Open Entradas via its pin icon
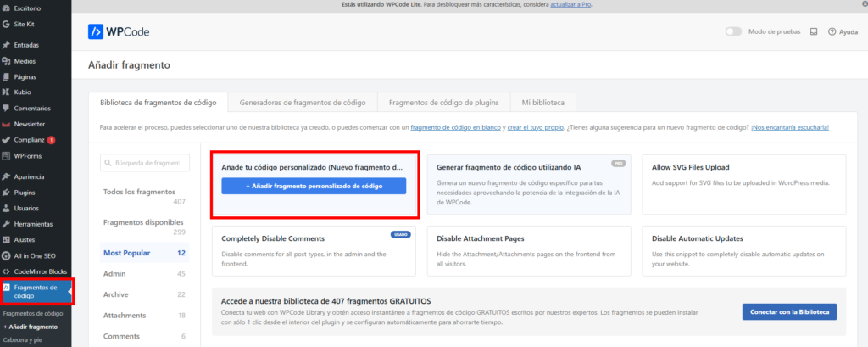Image resolution: width=868 pixels, height=347 pixels. click(x=6, y=45)
